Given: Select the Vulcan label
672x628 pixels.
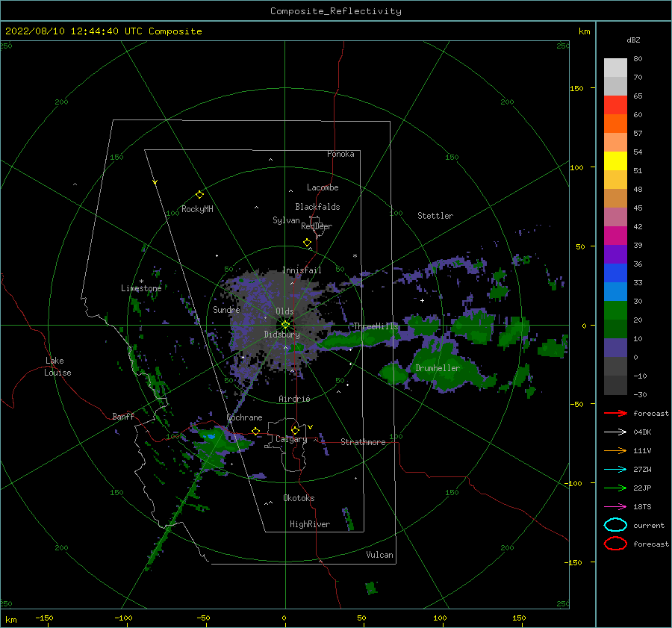Looking at the screenshot, I should click(380, 555).
